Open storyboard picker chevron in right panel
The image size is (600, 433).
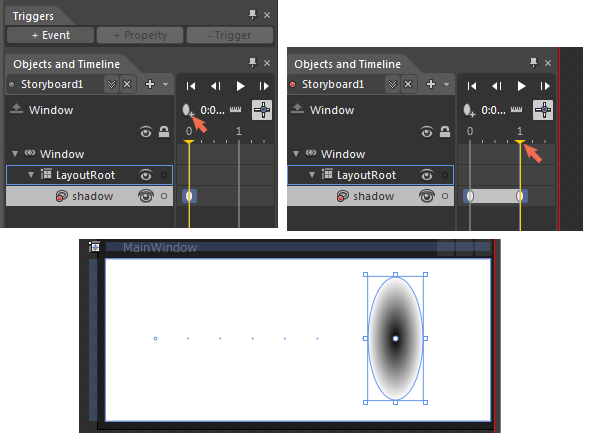pyautogui.click(x=392, y=84)
